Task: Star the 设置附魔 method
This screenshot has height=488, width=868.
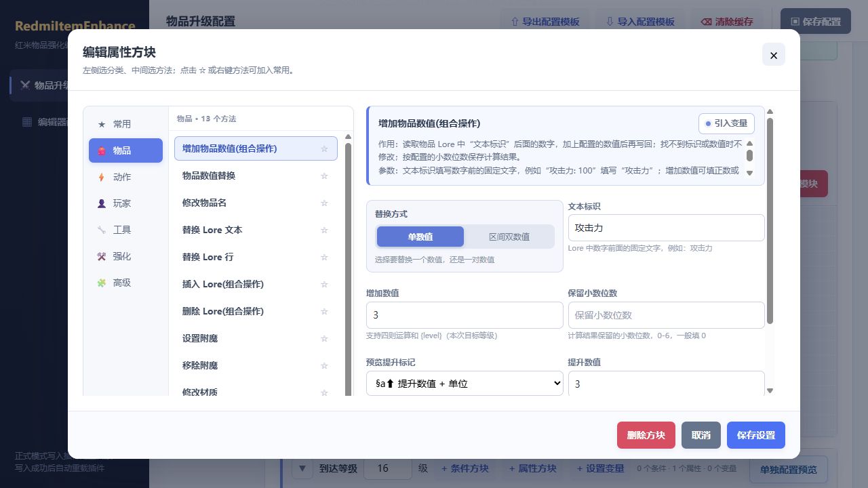Action: point(324,338)
